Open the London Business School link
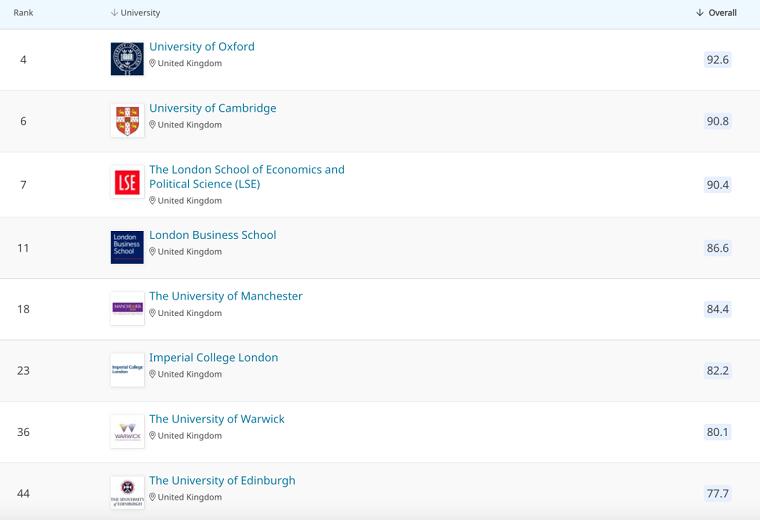Screen dimensions: 760x520 click(213, 235)
